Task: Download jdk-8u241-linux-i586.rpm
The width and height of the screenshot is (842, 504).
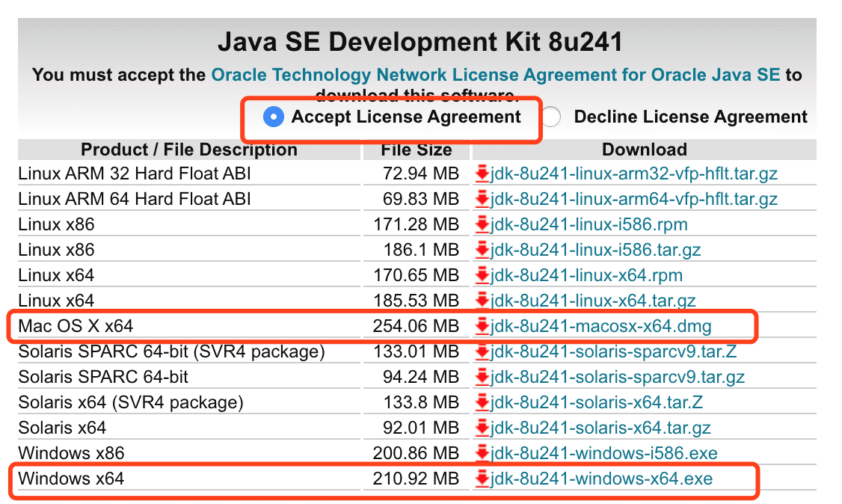Action: [589, 224]
